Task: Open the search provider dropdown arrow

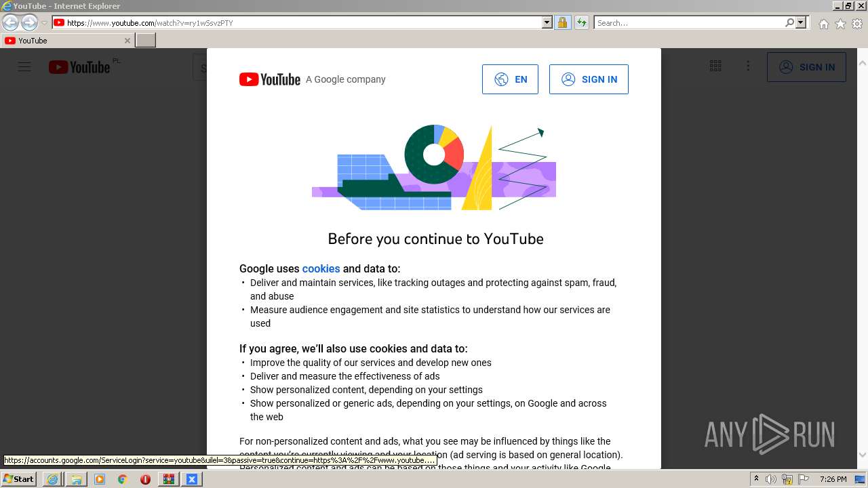Action: pos(801,23)
